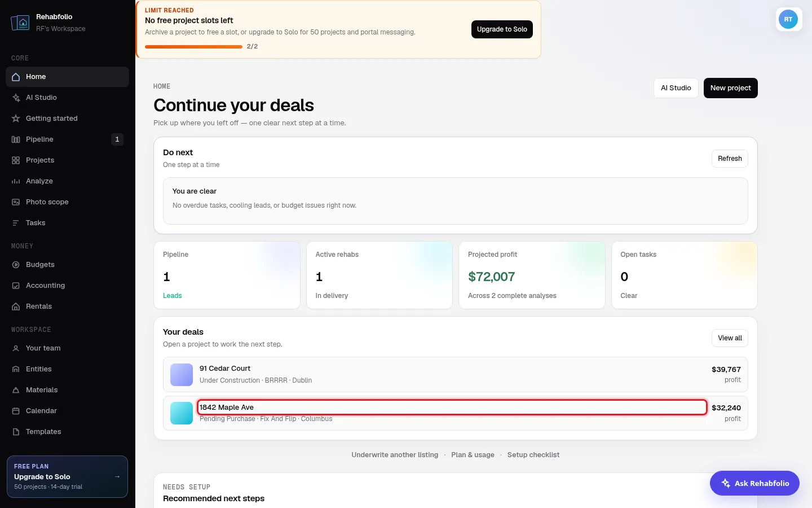Open the 91 Cedar Court deal
This screenshot has height=508, width=812.
click(456, 375)
